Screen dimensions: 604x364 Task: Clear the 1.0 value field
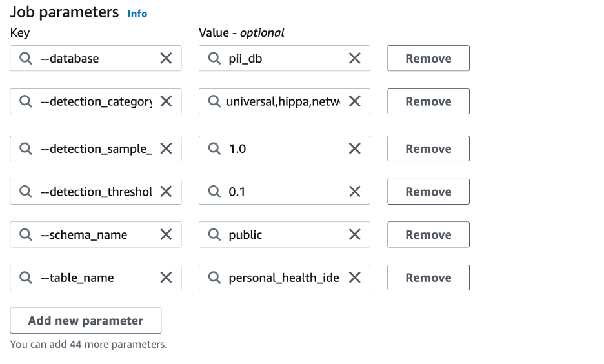click(354, 149)
